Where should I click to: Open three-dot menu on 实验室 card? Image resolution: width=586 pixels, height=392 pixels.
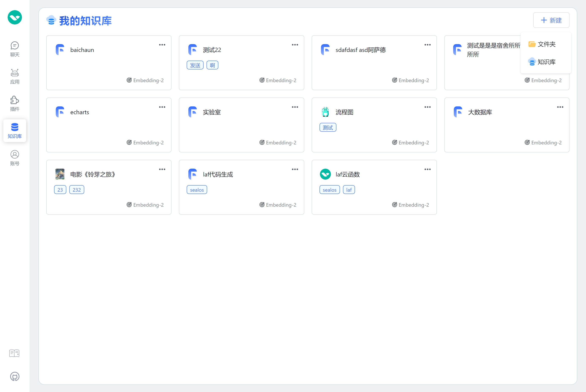295,107
